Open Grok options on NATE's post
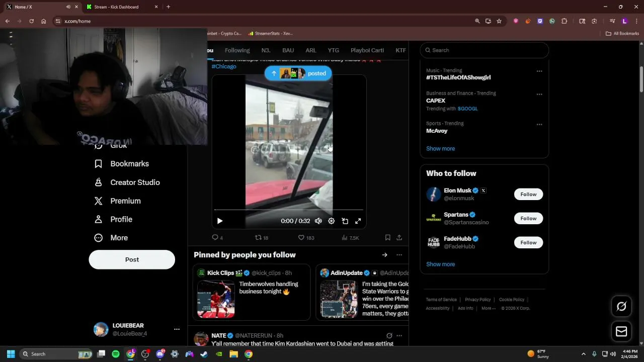This screenshot has height=362, width=644. pos(389,335)
